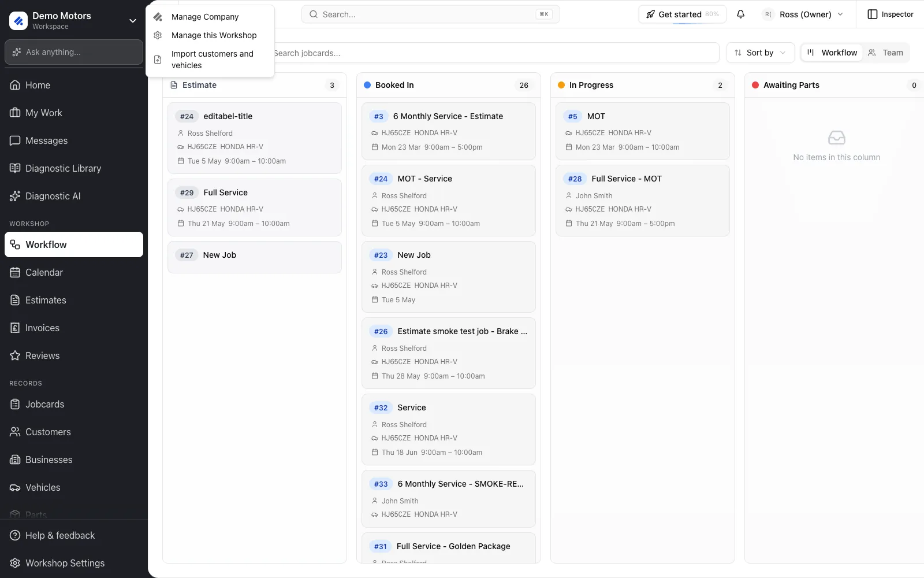Screen dimensions: 924x578
Task: Select Manage Company menu entry
Action: coord(210,17)
